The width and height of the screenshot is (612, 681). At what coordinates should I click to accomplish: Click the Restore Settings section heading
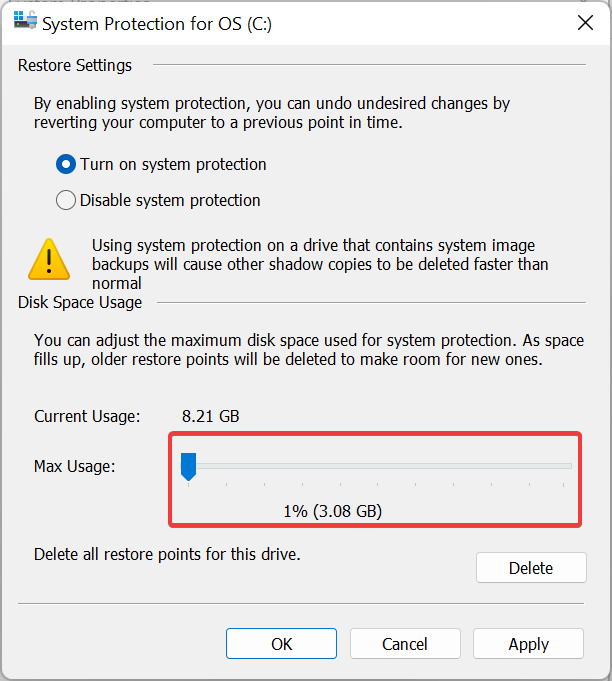point(75,66)
